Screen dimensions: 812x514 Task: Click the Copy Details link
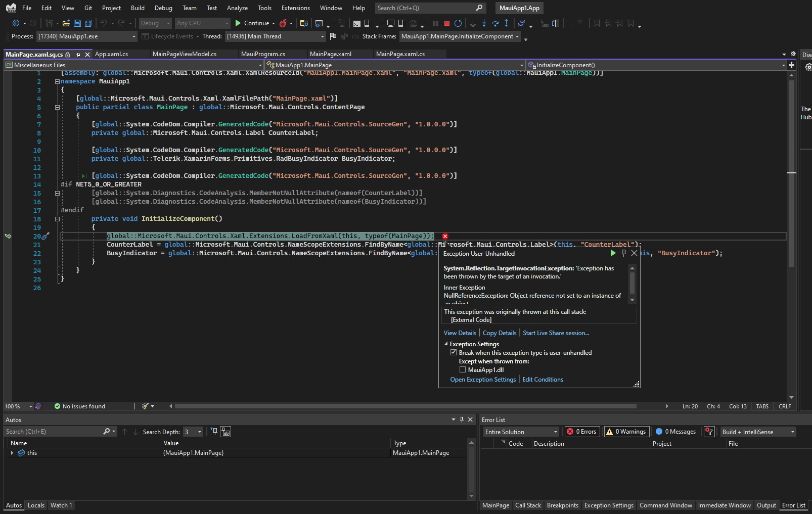pyautogui.click(x=500, y=333)
